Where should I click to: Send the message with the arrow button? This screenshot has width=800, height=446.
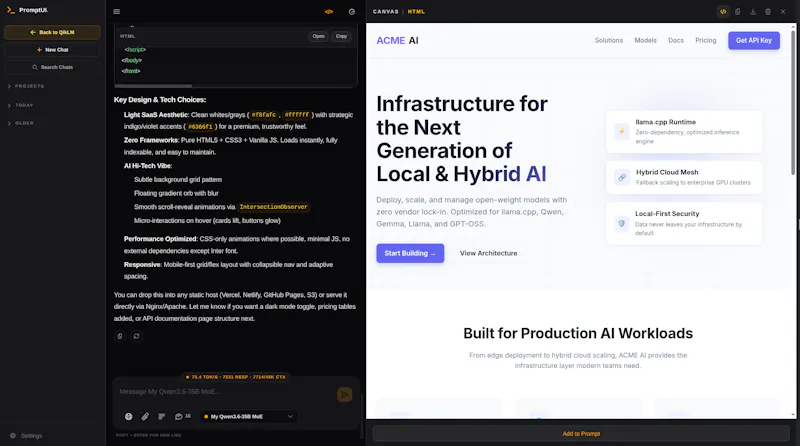(344, 394)
